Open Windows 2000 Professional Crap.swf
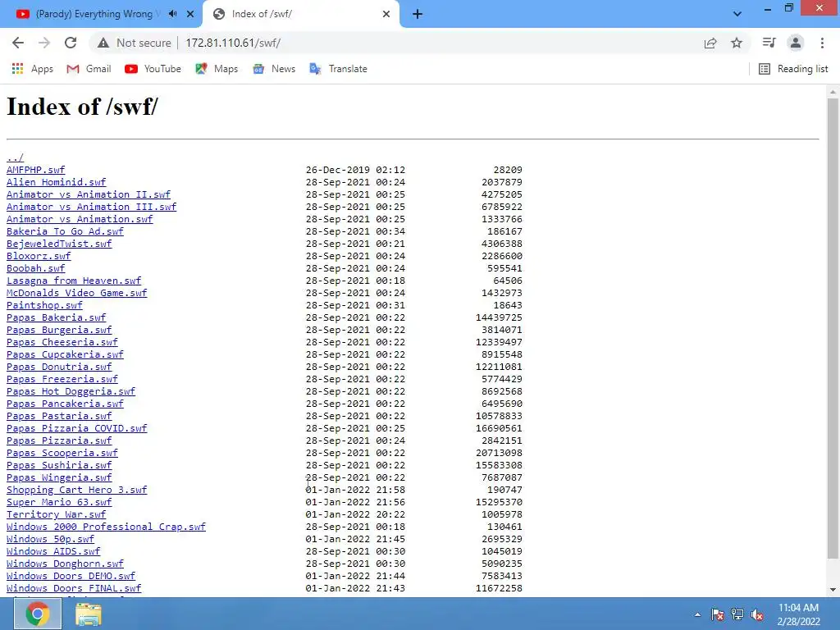The image size is (840, 630). pos(106,527)
